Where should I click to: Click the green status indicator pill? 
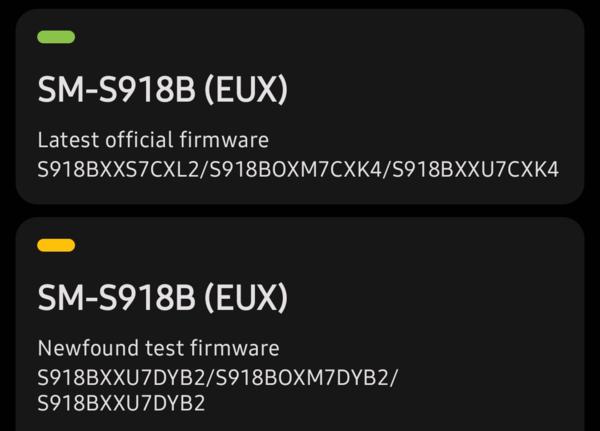[x=55, y=37]
